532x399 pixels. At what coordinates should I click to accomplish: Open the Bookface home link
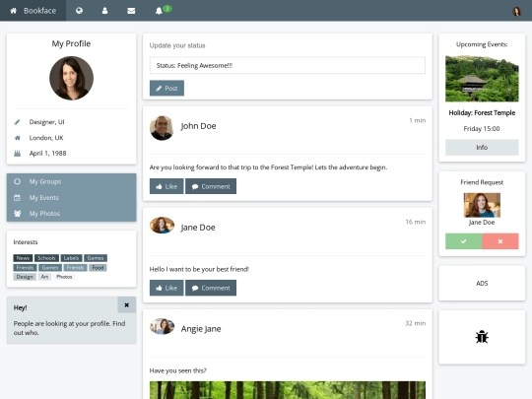coord(33,11)
